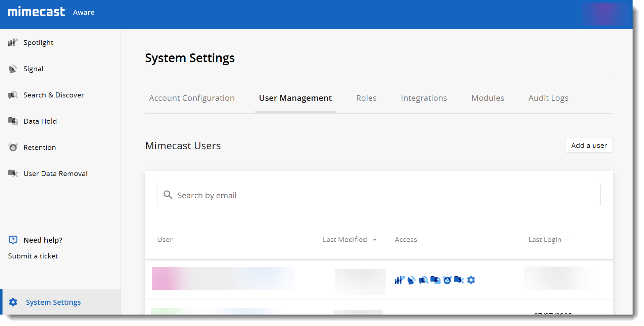Image resolution: width=644 pixels, height=326 pixels.
Task: Click the User column header
Action: 165,240
